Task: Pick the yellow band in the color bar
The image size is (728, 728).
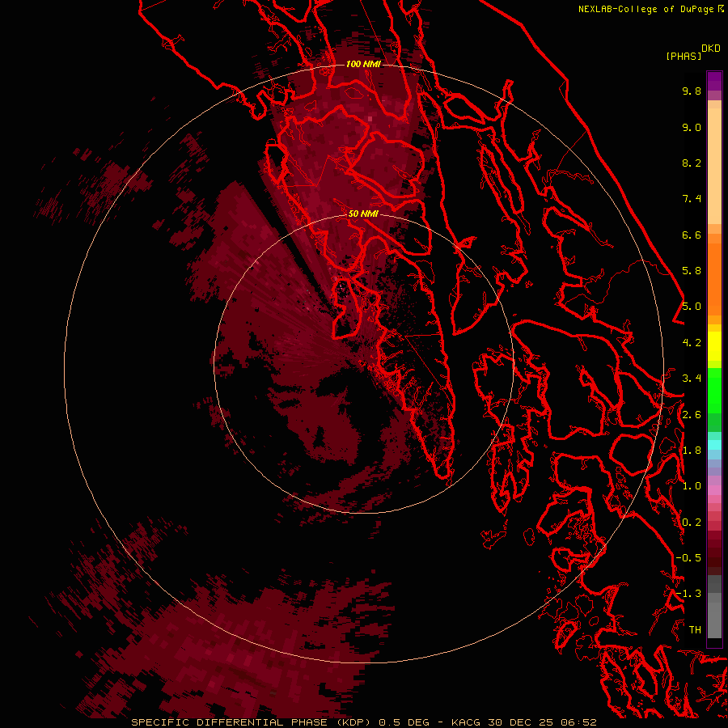Action: (x=714, y=346)
